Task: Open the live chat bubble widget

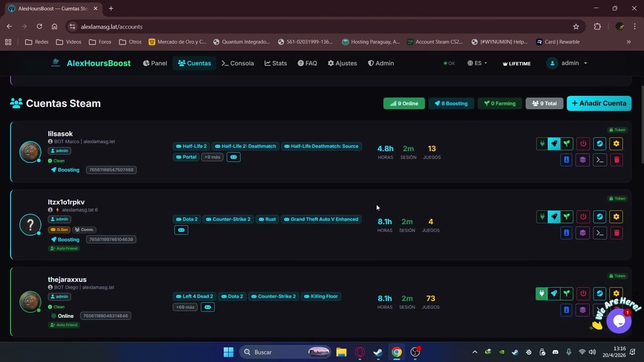Action: pos(618,321)
